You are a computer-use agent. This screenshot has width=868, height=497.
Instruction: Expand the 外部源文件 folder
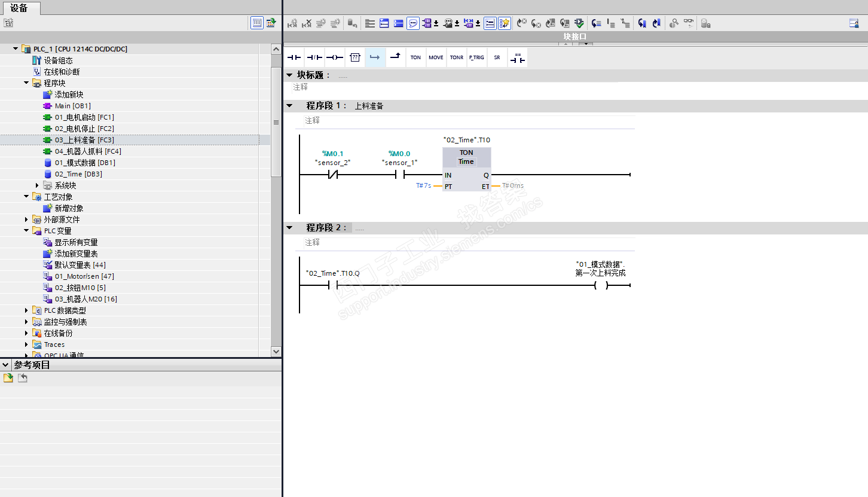point(26,219)
